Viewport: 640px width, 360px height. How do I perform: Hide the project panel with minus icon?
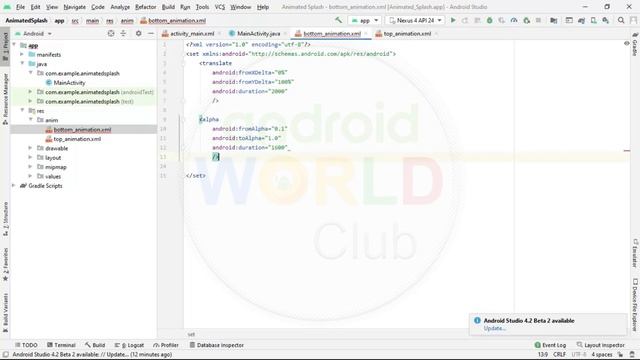coord(151,33)
